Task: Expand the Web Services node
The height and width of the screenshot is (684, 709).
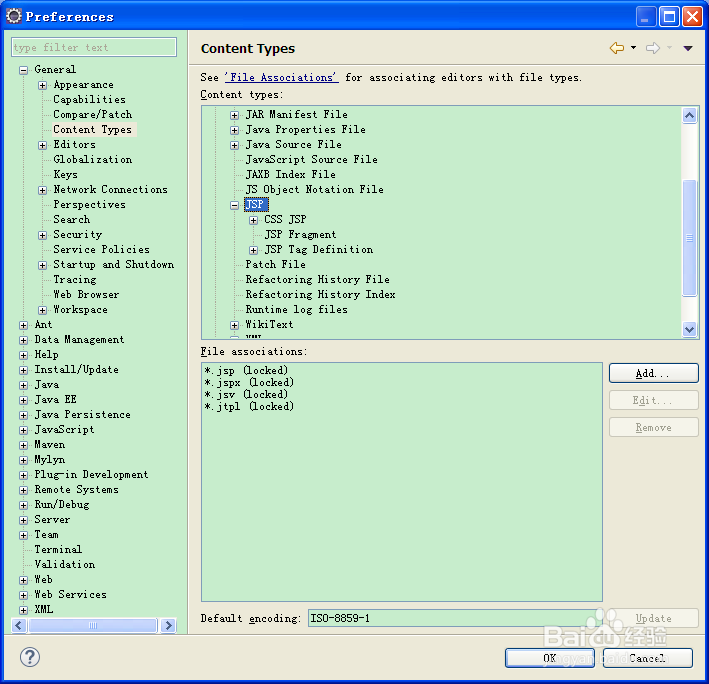Action: coord(24,595)
